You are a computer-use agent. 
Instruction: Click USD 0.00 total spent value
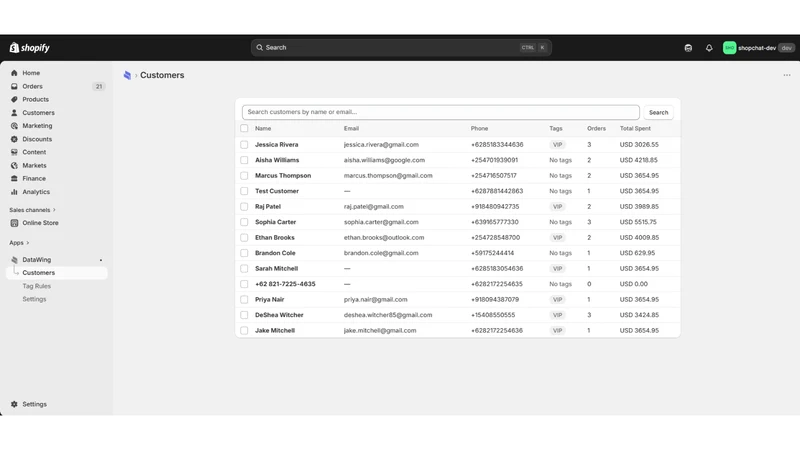coord(634,284)
